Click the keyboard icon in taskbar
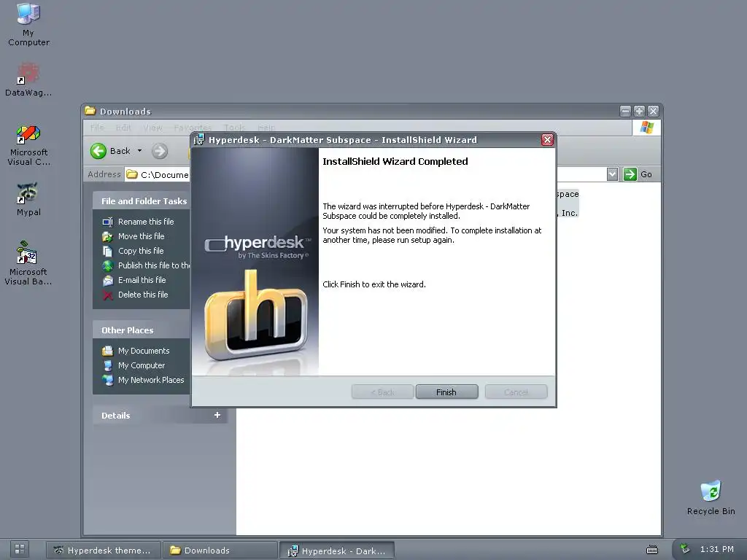 tap(652, 550)
